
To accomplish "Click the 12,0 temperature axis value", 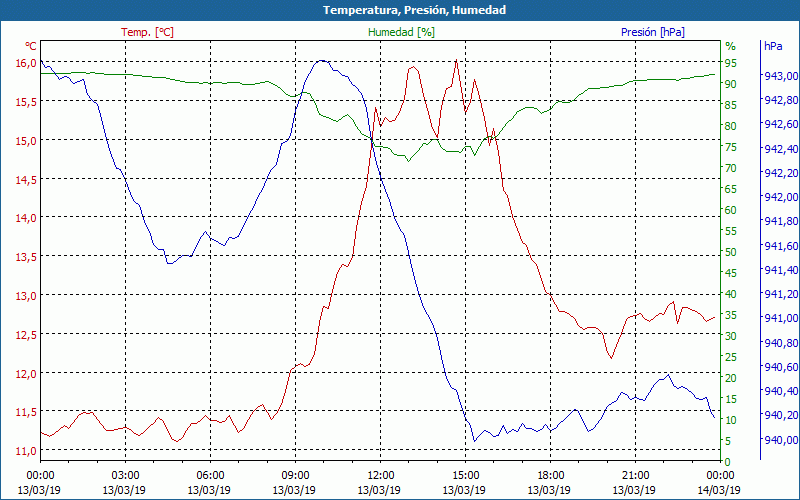I will coord(27,373).
